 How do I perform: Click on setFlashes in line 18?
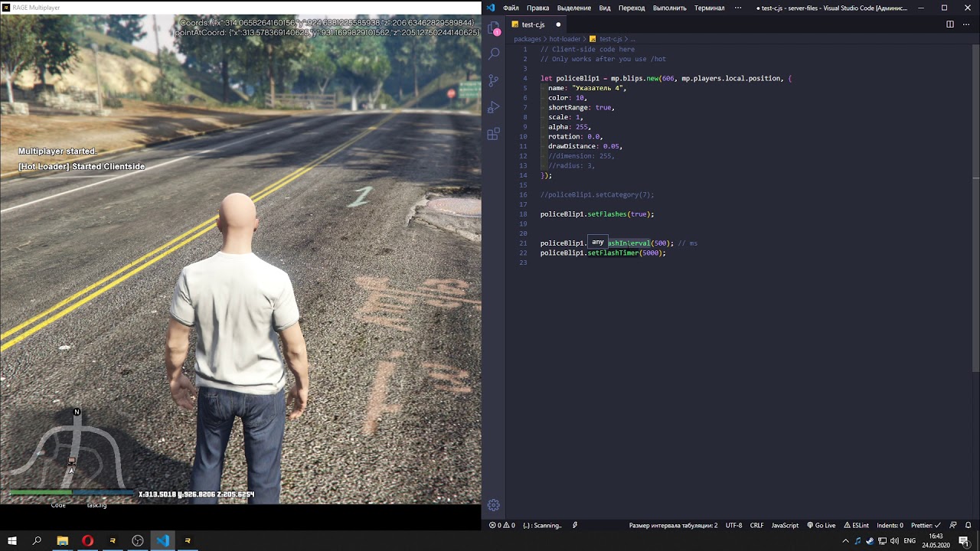[607, 214]
